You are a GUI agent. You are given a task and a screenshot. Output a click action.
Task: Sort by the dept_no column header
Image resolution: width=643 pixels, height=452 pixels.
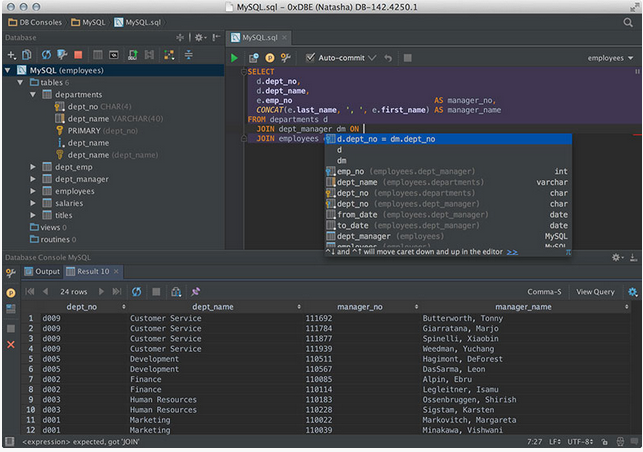82,307
